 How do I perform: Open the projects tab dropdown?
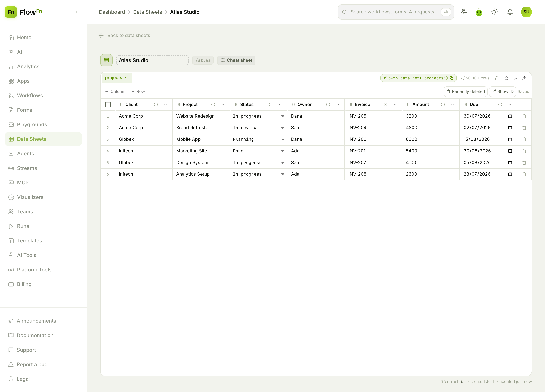coord(126,78)
